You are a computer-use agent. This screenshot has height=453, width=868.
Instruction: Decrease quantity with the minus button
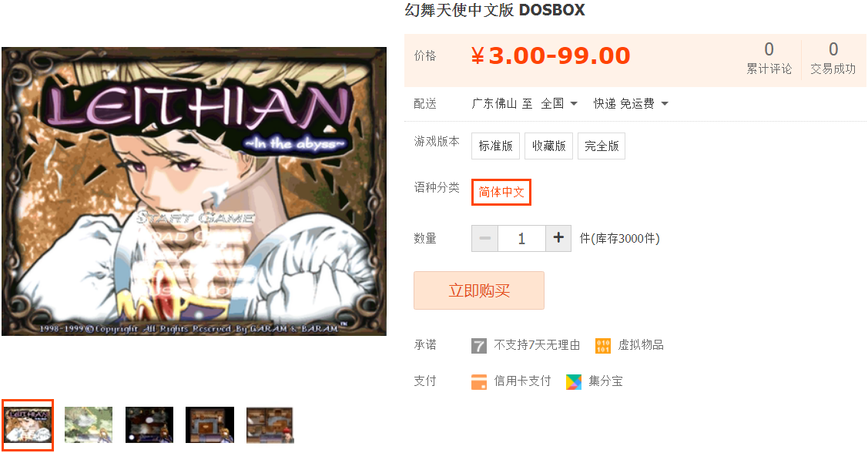pyautogui.click(x=485, y=238)
